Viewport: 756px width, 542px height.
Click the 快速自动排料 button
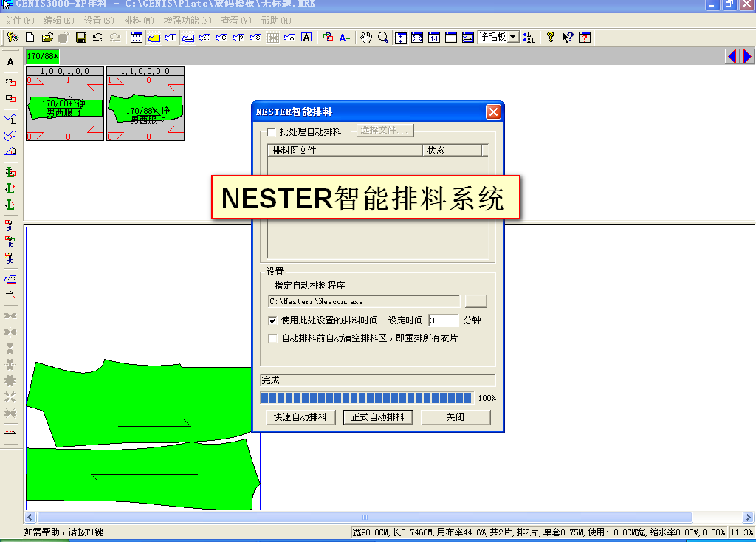click(x=300, y=417)
